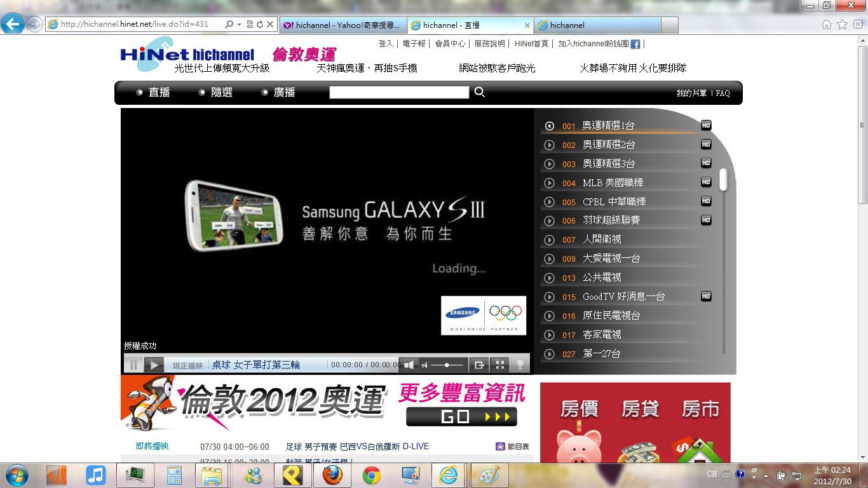Select the 客家電視 channel name
The width and height of the screenshot is (868, 488).
point(602,335)
